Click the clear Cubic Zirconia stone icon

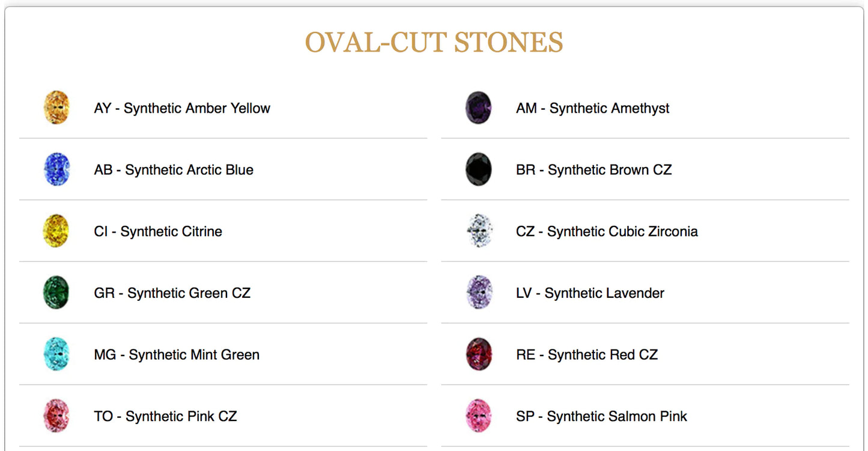pyautogui.click(x=479, y=231)
